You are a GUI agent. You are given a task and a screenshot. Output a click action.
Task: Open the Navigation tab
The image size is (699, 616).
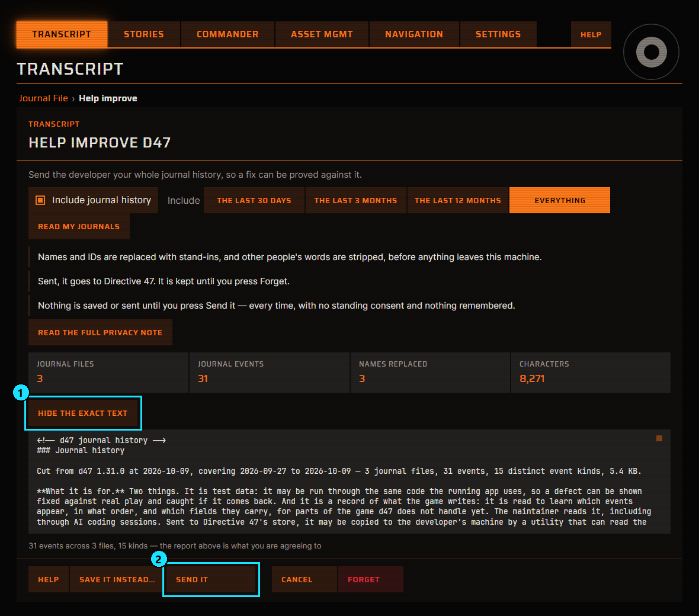point(414,34)
